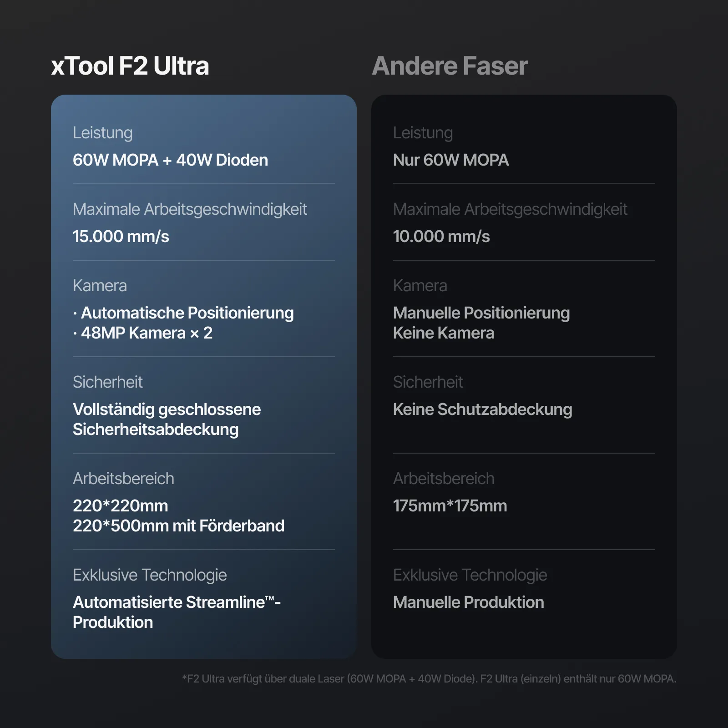Click the 175mm*175mm work area value
This screenshot has width=728, height=728.
point(450,506)
